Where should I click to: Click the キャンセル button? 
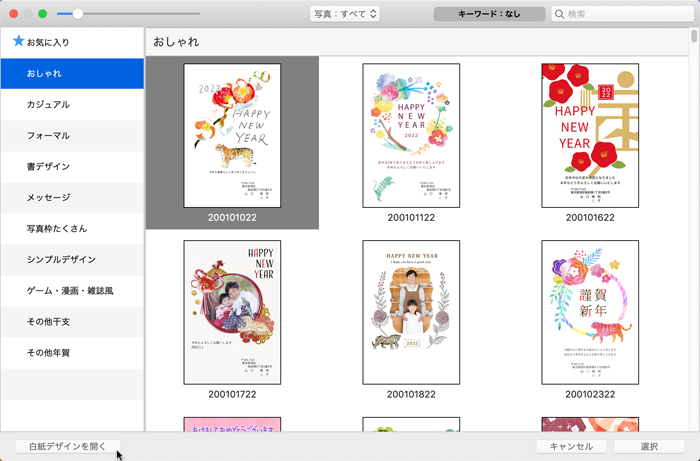pos(571,447)
